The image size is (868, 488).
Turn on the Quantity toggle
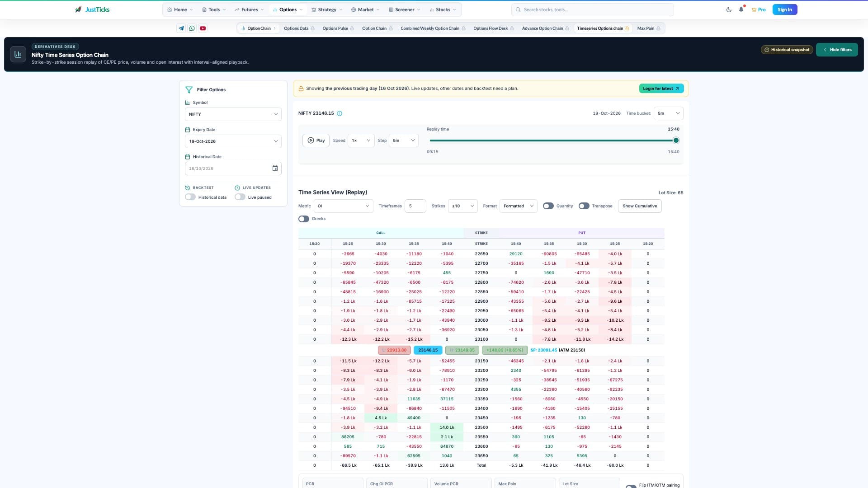point(548,206)
